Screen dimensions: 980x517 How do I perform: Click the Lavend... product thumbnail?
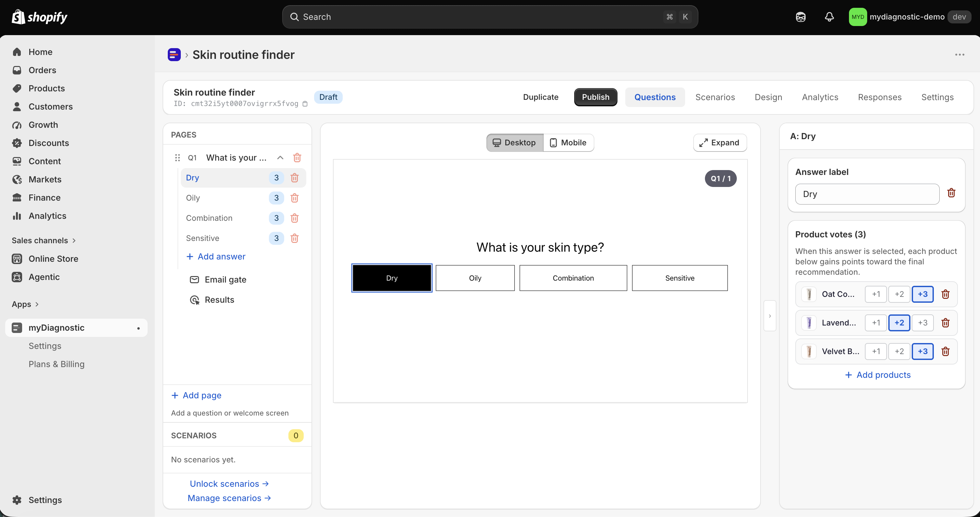[809, 323]
